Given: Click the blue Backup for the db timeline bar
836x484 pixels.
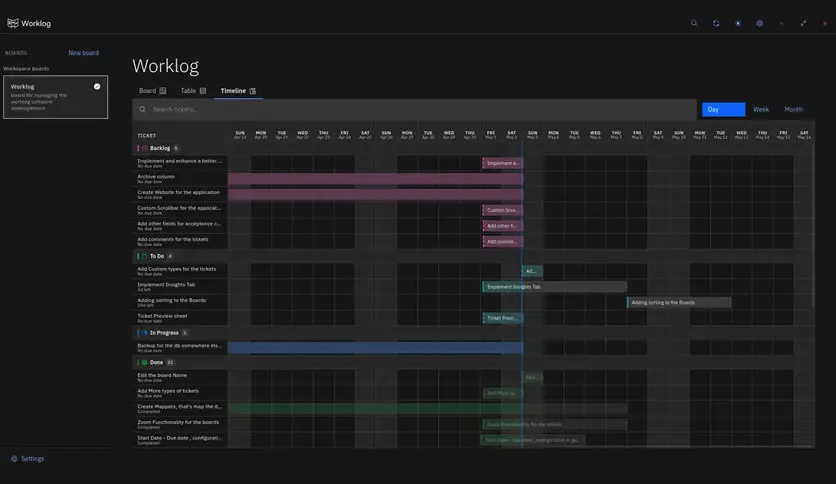Looking at the screenshot, I should coord(375,348).
